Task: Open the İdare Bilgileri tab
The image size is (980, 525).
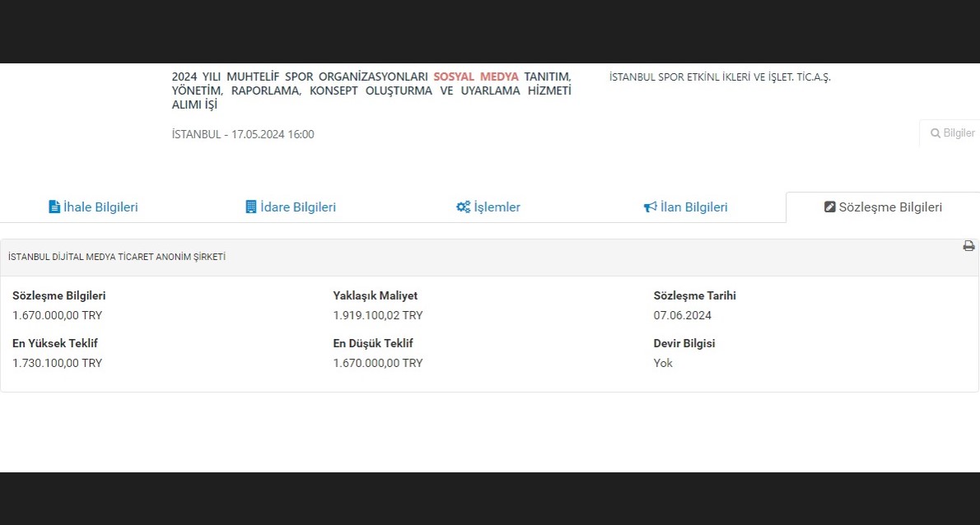Action: (x=298, y=207)
